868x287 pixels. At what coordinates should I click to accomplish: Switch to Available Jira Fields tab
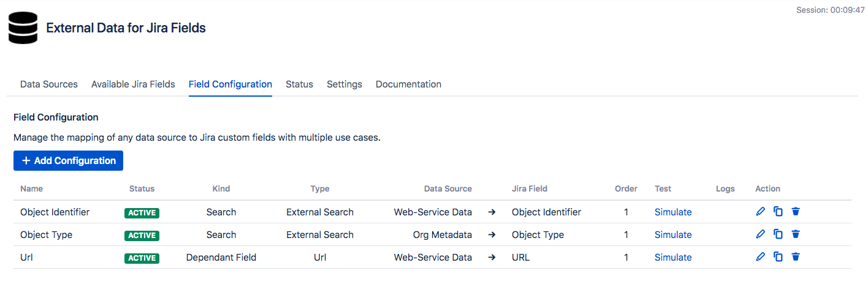[x=133, y=84]
